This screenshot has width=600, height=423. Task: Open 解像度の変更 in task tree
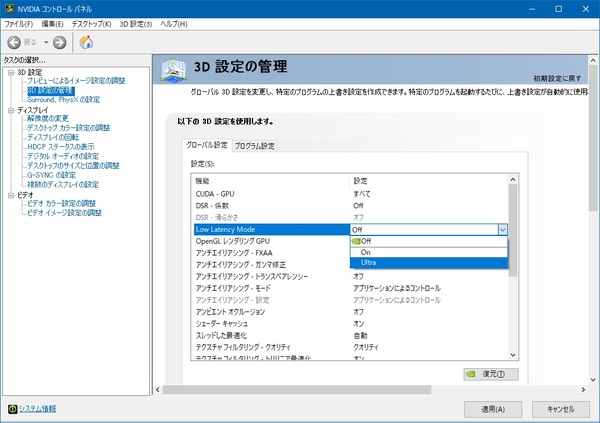click(47, 118)
